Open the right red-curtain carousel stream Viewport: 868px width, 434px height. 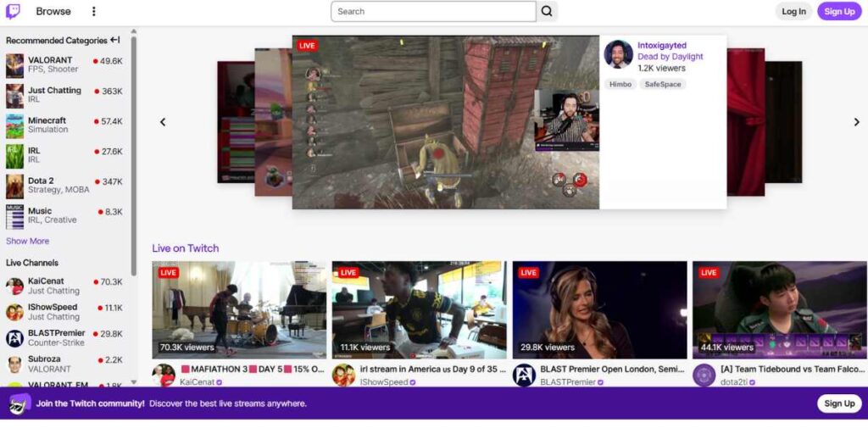click(x=746, y=122)
